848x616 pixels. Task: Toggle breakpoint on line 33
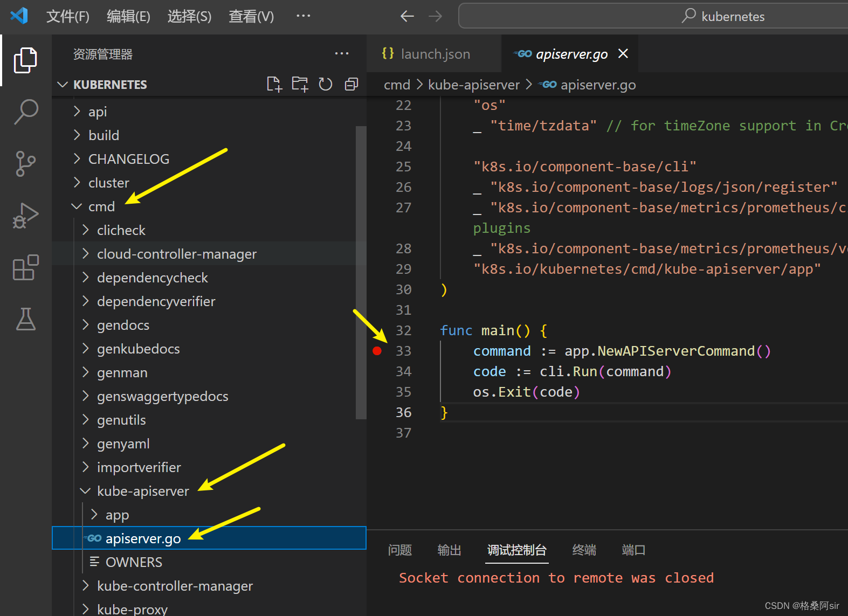point(377,351)
